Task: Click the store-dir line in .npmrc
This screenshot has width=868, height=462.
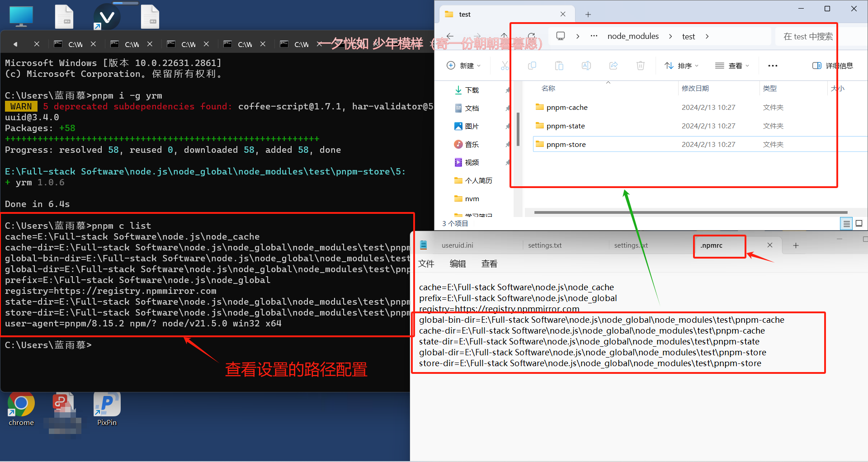Action: point(590,363)
